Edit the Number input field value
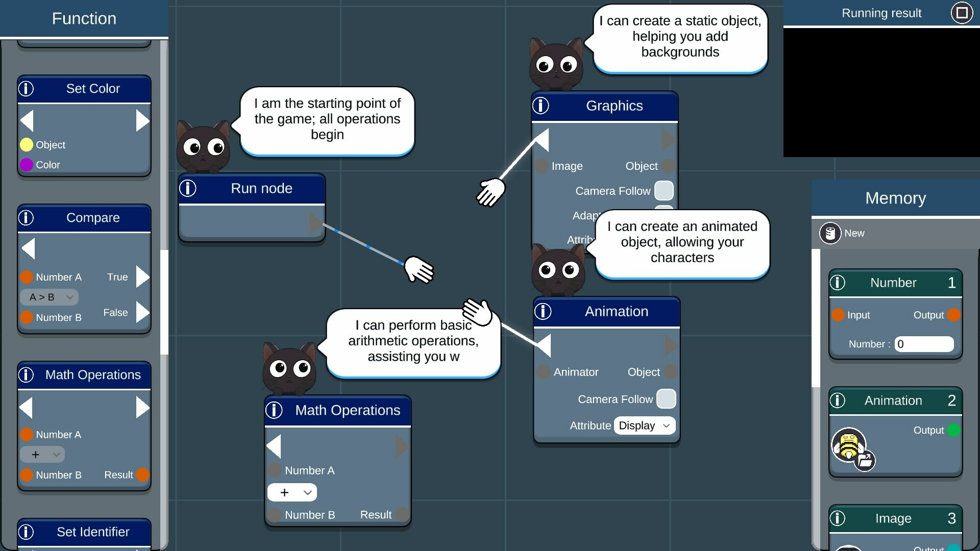 pos(924,344)
